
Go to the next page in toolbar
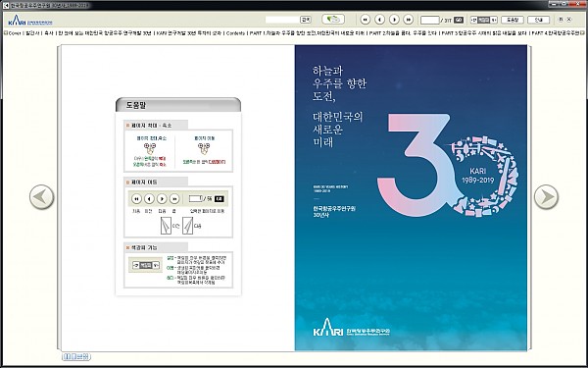[394, 20]
